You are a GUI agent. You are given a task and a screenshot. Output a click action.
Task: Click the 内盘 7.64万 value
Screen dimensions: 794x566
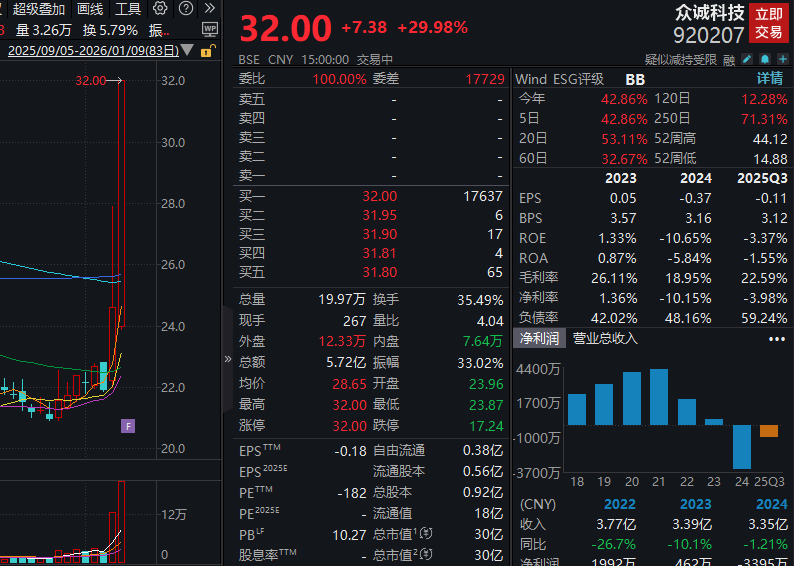click(483, 341)
